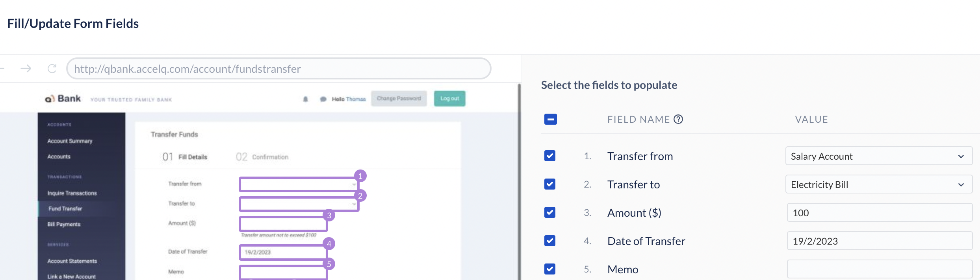Click the chat bubble icon beside Hello Thomas
This screenshot has height=280, width=980.
click(323, 99)
